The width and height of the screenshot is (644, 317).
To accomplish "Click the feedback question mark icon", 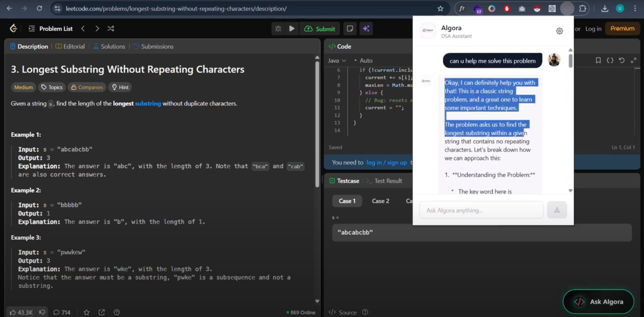I will pos(117,312).
